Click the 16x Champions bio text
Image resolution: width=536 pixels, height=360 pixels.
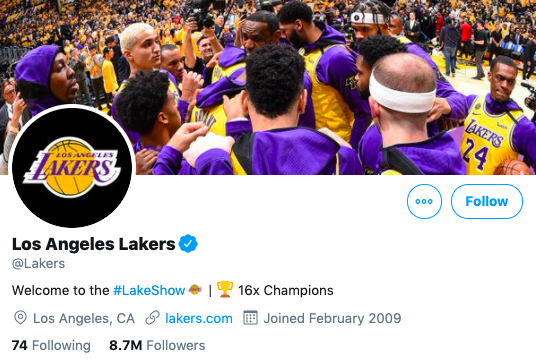[x=286, y=290]
